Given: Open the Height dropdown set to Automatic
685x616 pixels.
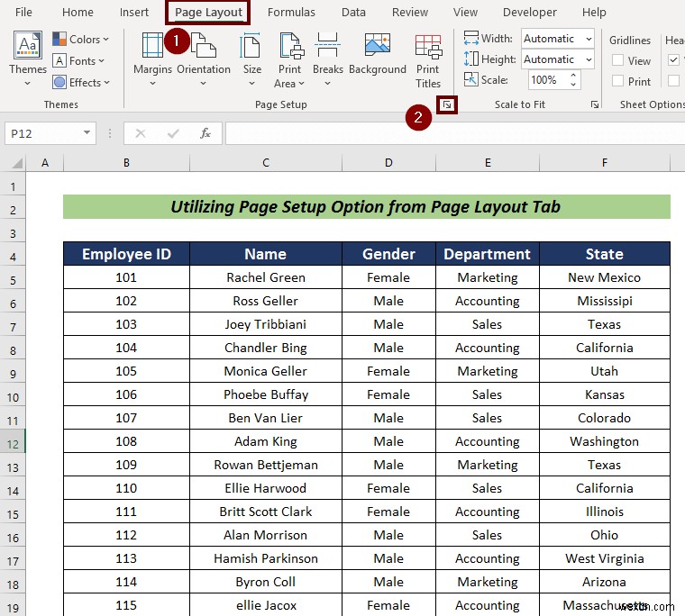Looking at the screenshot, I should (x=557, y=59).
